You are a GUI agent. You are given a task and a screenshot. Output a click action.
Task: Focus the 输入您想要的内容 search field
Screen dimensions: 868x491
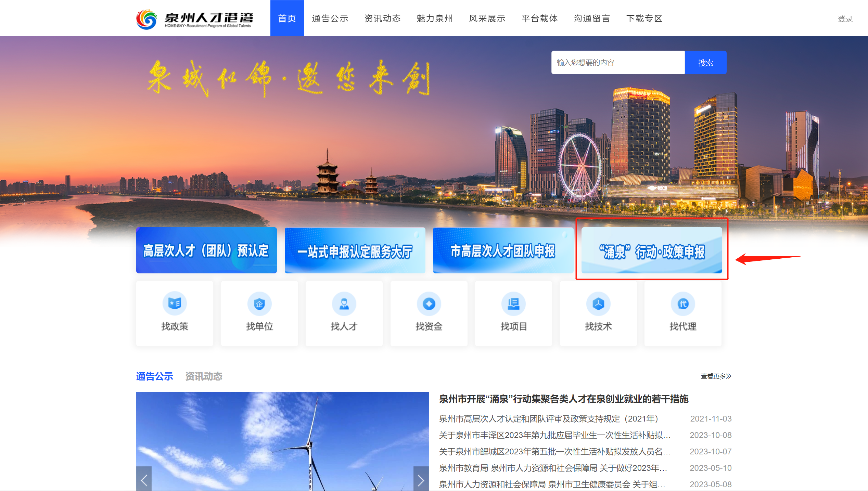(x=618, y=62)
